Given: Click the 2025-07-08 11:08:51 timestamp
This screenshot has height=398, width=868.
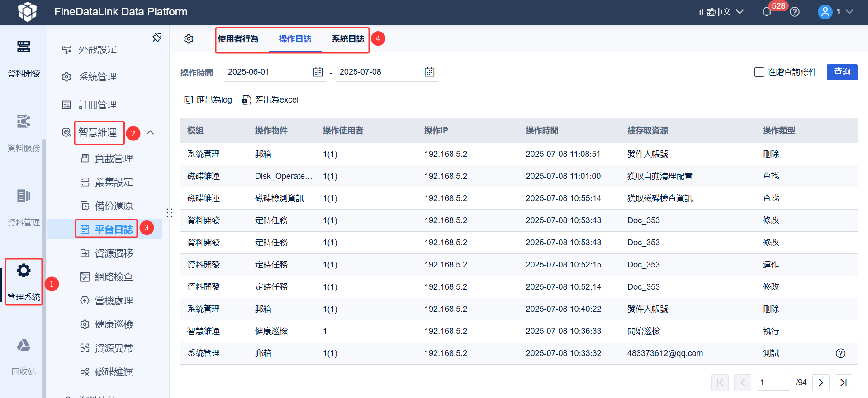Looking at the screenshot, I should coord(563,154).
